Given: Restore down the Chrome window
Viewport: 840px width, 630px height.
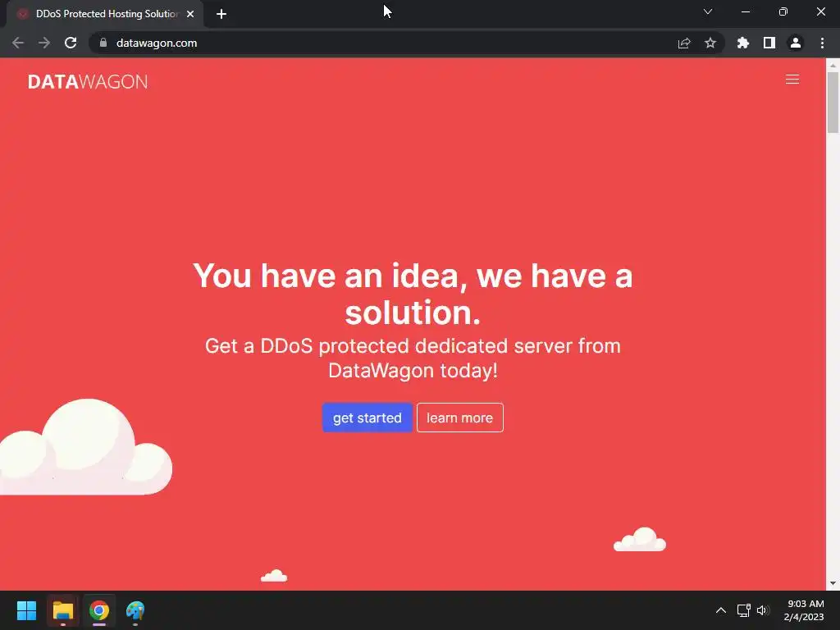Looking at the screenshot, I should pos(783,11).
